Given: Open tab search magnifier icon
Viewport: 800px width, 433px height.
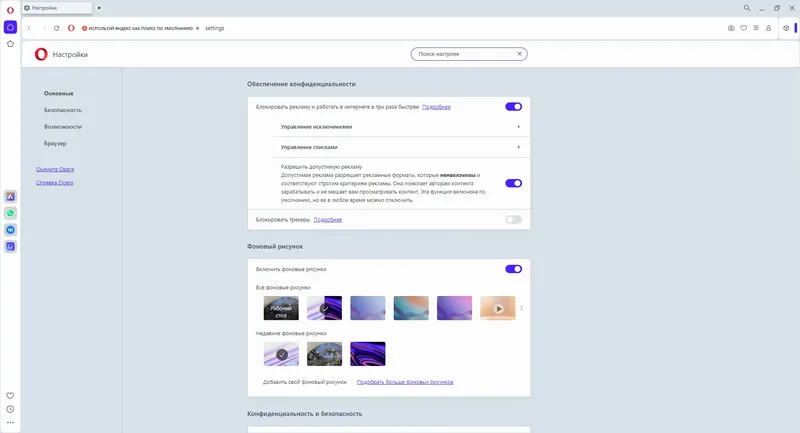Looking at the screenshot, I should point(747,8).
